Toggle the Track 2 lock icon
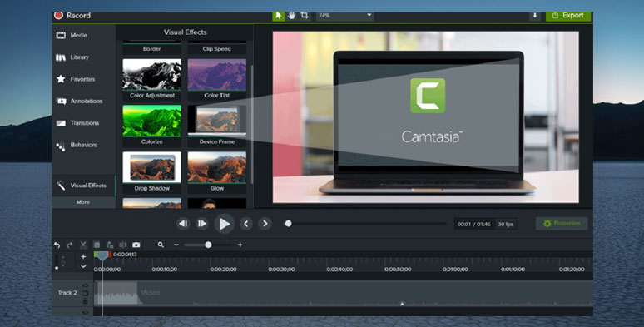 [x=85, y=301]
